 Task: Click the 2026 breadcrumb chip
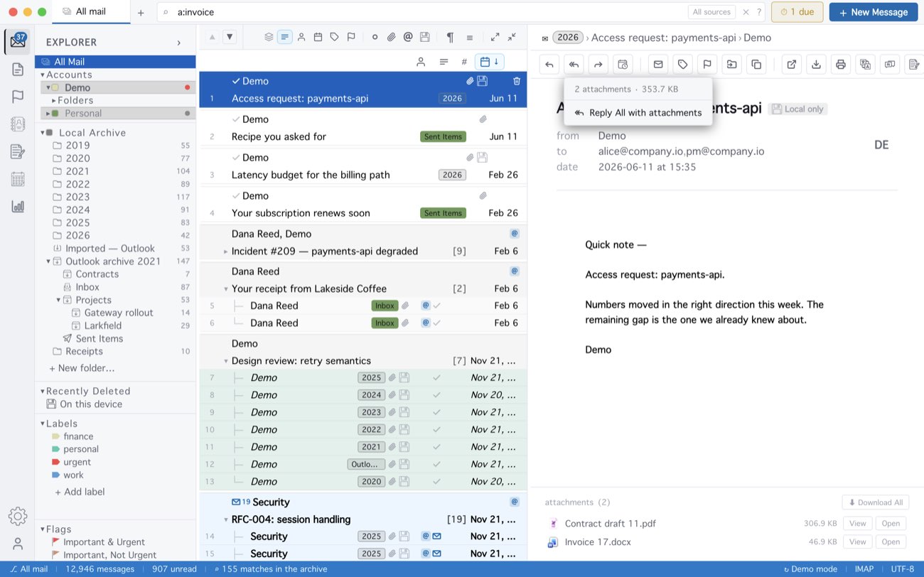[568, 38]
